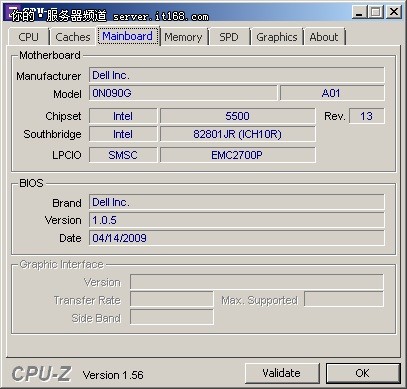
Task: Click the Version 1.56 label
Action: [x=113, y=375]
